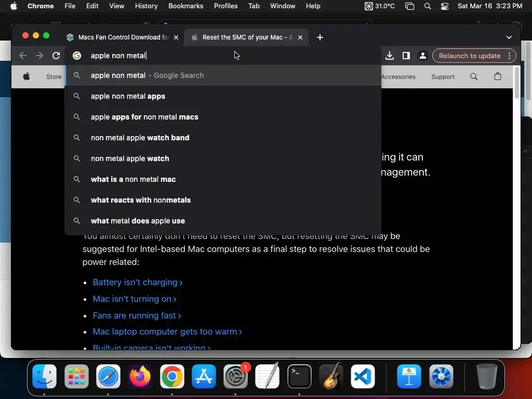532x399 pixels.
Task: Expand the tab search chevron
Action: [x=509, y=37]
